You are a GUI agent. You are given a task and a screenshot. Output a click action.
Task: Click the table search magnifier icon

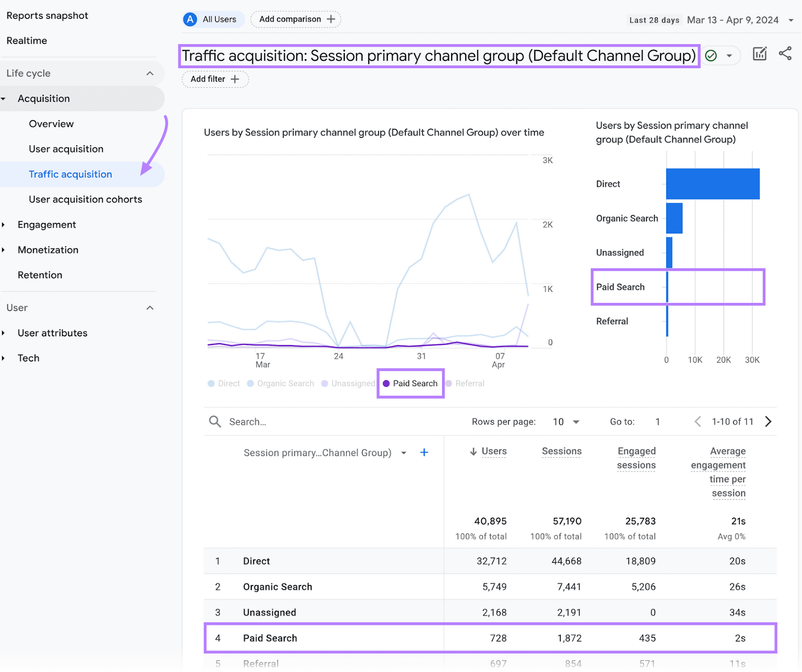pyautogui.click(x=215, y=422)
